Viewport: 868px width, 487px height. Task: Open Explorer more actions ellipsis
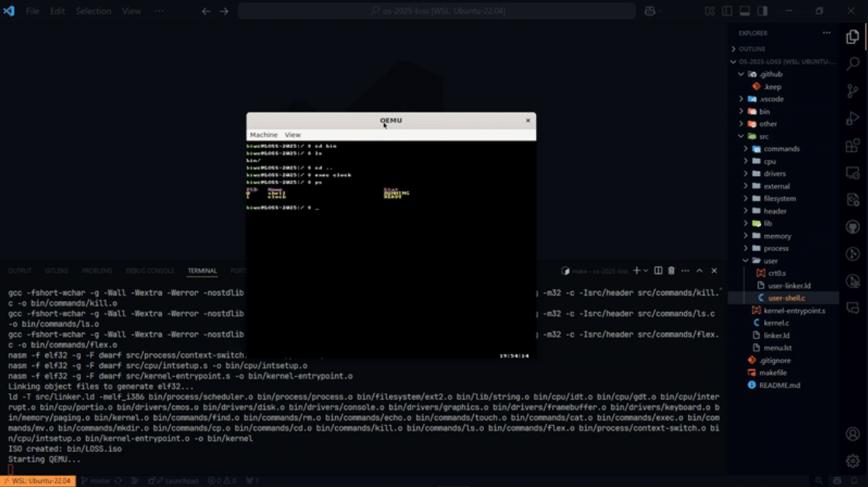[x=826, y=33]
